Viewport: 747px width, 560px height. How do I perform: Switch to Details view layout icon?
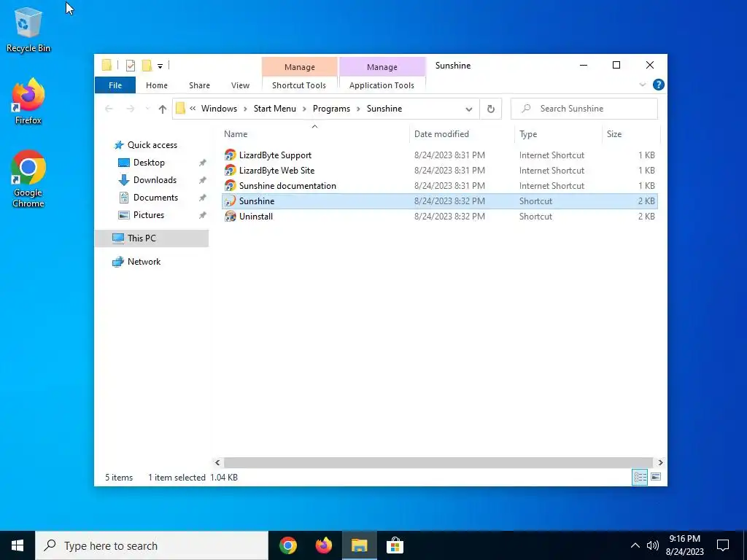[x=640, y=477]
